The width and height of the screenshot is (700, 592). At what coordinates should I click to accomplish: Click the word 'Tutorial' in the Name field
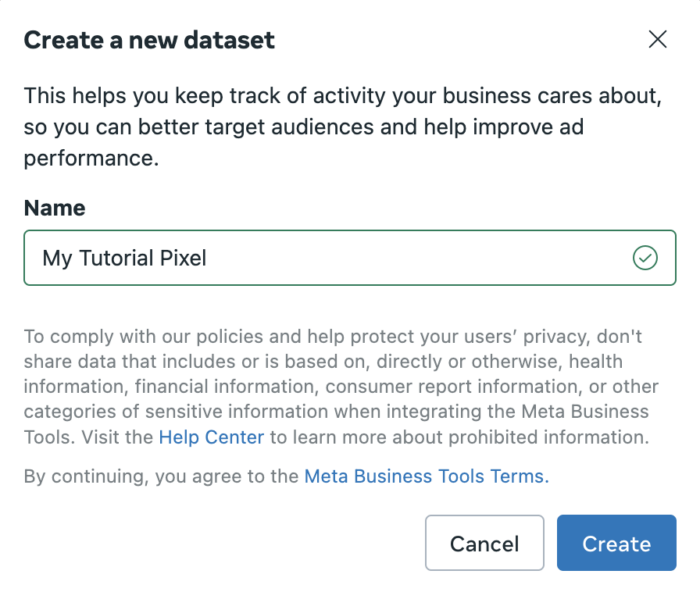point(118,258)
